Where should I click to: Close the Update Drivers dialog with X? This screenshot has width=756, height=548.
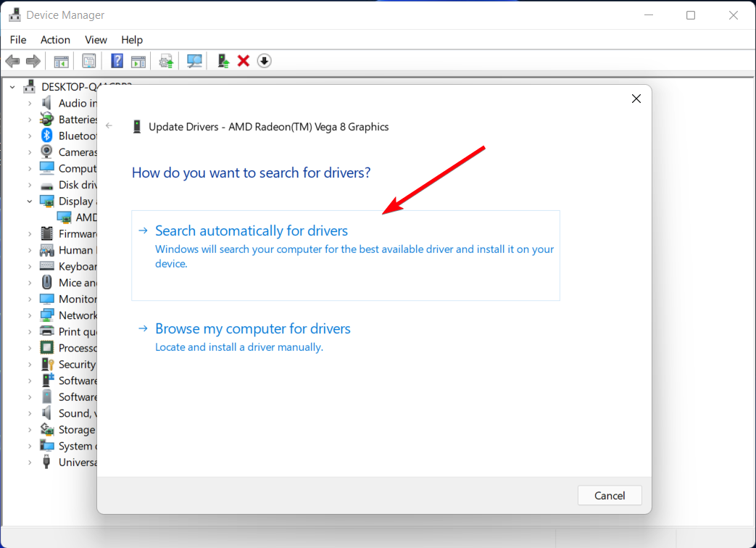coord(636,99)
